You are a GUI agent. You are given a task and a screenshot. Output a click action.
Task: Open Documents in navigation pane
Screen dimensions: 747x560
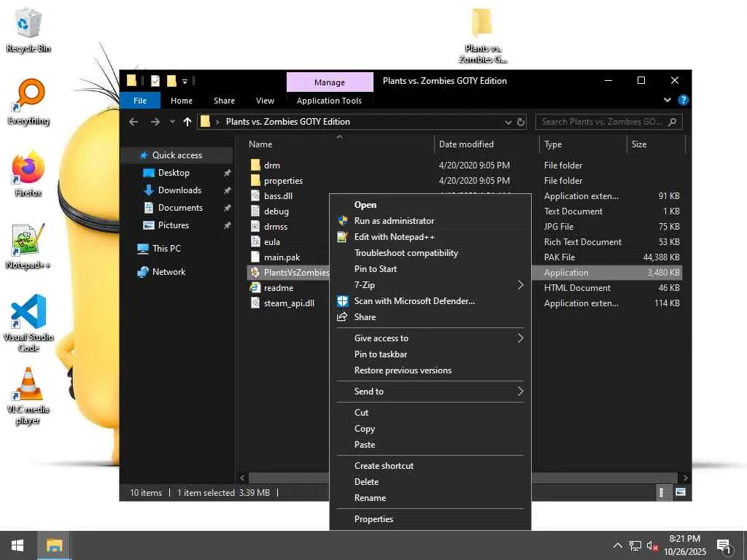[180, 208]
